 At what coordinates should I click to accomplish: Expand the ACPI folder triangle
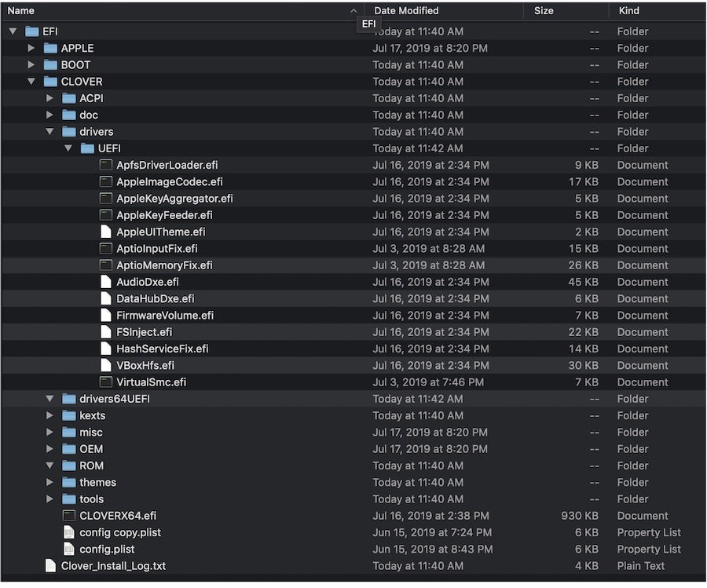coord(49,98)
